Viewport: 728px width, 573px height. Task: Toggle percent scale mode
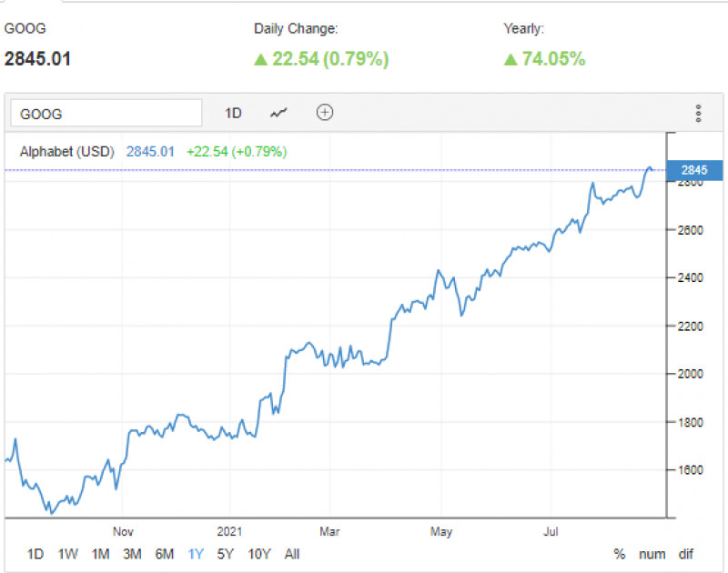coord(619,554)
